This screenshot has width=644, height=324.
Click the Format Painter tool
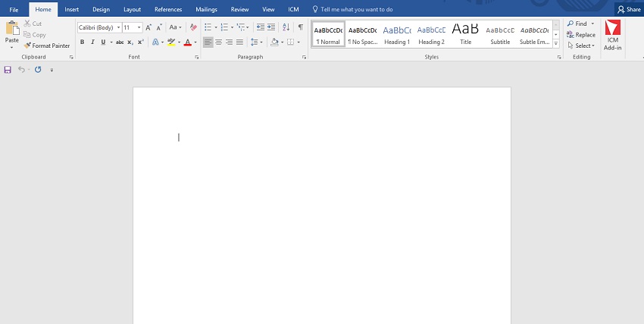pyautogui.click(x=47, y=46)
